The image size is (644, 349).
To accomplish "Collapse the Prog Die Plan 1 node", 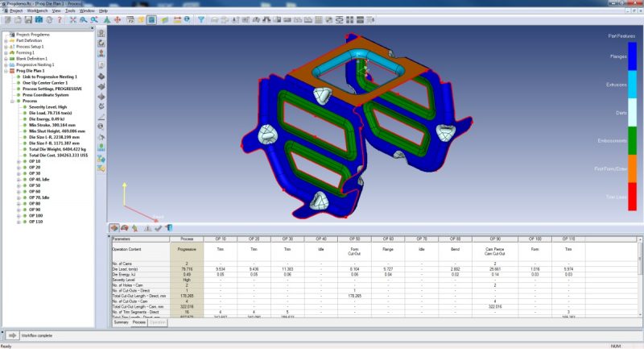I will (6, 71).
